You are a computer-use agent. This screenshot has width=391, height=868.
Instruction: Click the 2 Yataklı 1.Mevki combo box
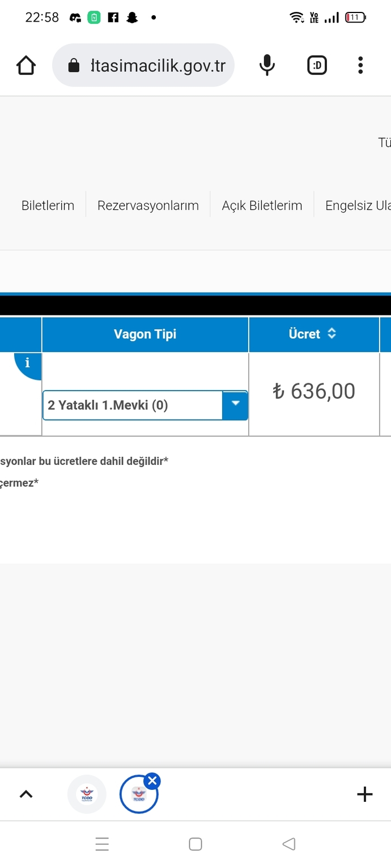145,405
